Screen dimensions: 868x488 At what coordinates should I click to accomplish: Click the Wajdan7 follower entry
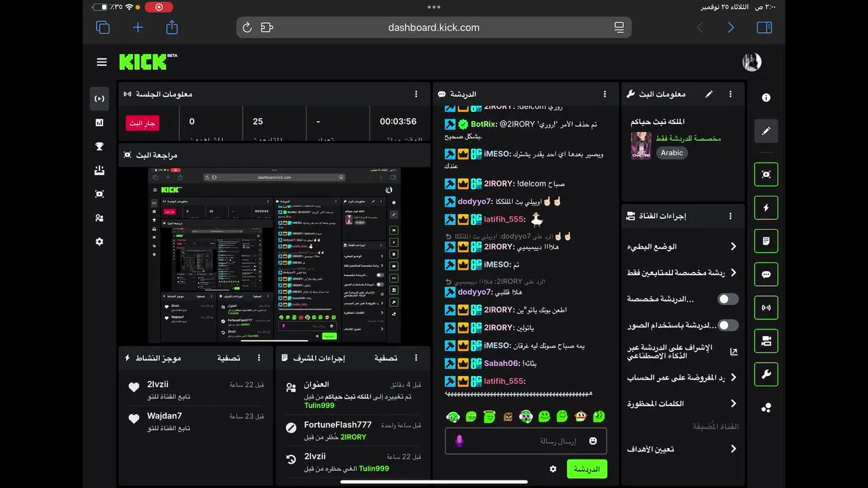coord(196,421)
